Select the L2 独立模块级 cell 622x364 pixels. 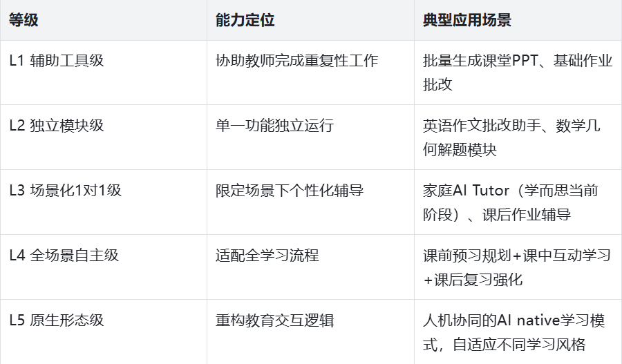tap(56, 125)
